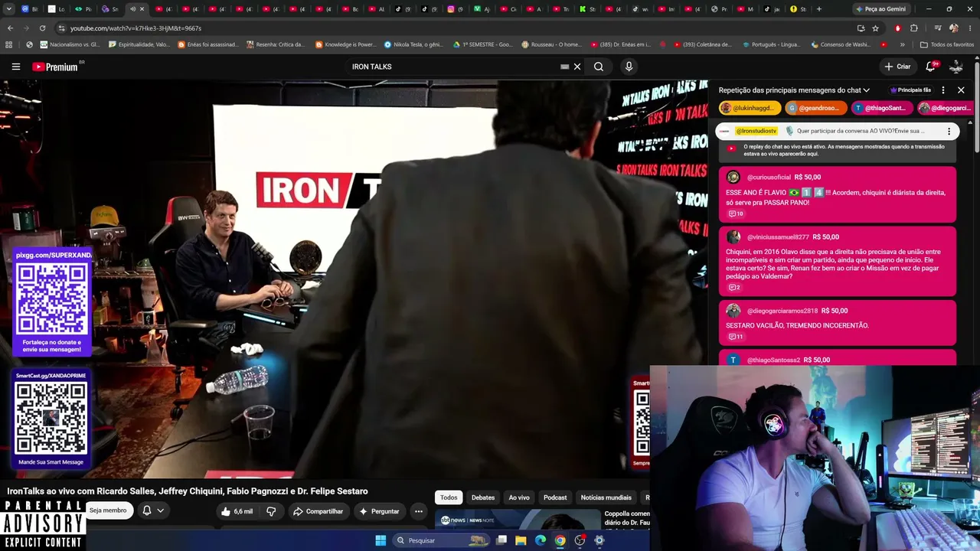Open Task View on taskbar
The image size is (980, 551).
coord(501,540)
